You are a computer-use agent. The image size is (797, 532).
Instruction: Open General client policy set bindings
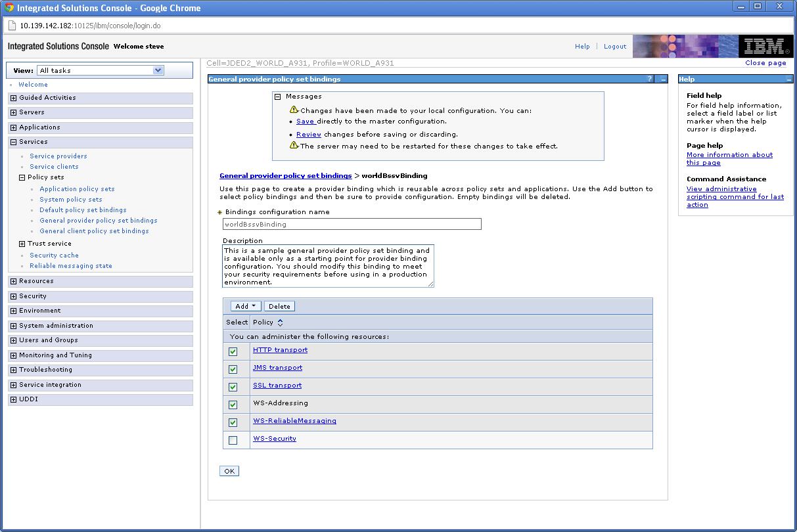click(x=94, y=231)
